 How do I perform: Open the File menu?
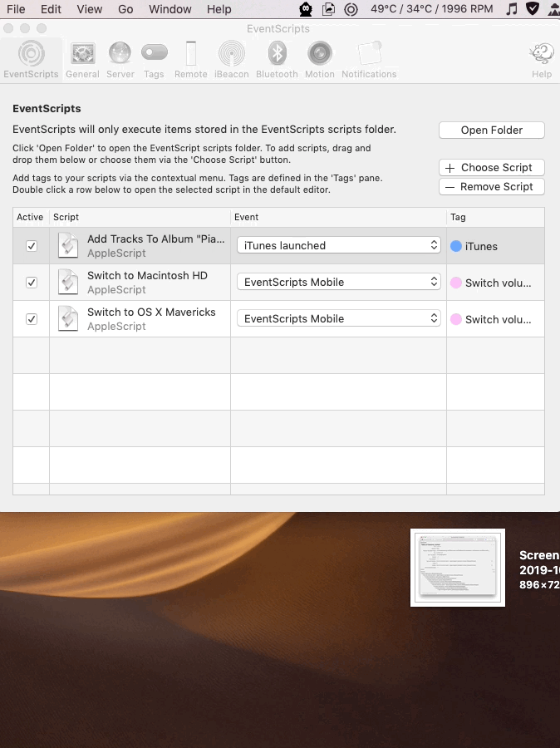click(16, 9)
